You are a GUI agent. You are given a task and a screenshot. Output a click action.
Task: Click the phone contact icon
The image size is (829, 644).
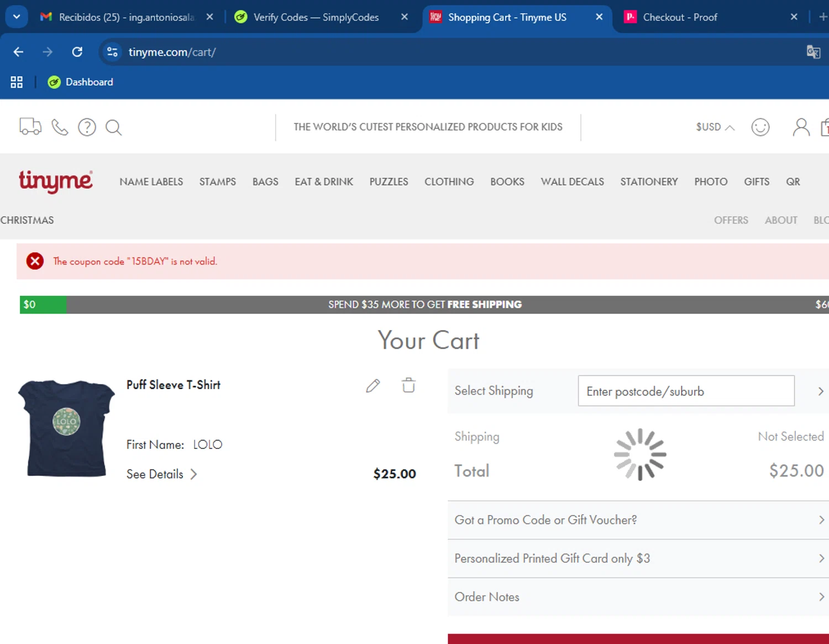coord(60,127)
